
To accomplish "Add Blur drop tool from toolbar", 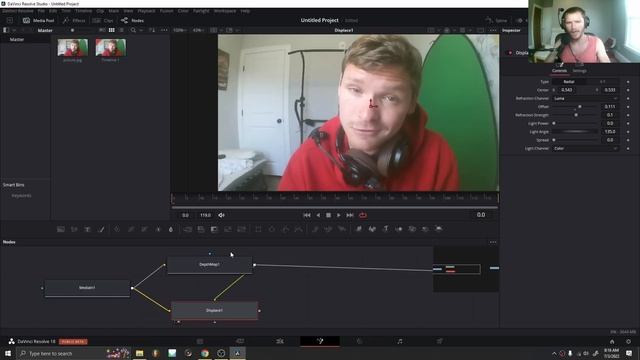I will coord(171,229).
